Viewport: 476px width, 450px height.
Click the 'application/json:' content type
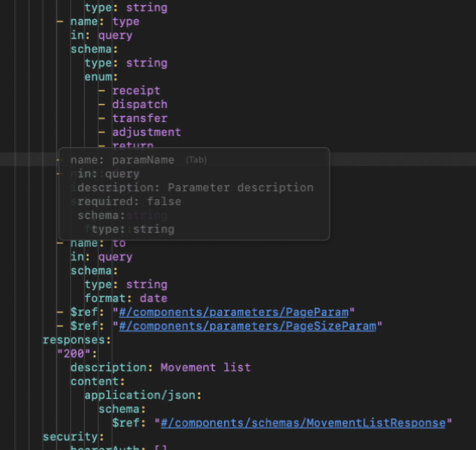pos(143,395)
